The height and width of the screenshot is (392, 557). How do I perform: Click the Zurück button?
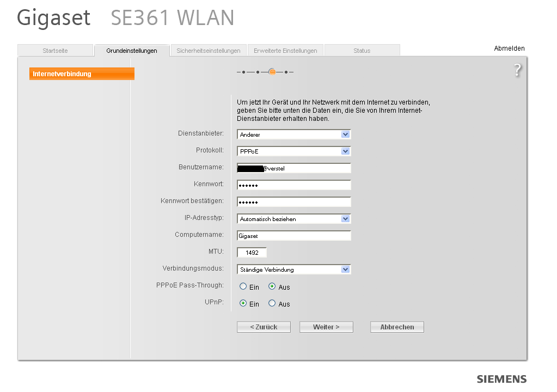(264, 327)
